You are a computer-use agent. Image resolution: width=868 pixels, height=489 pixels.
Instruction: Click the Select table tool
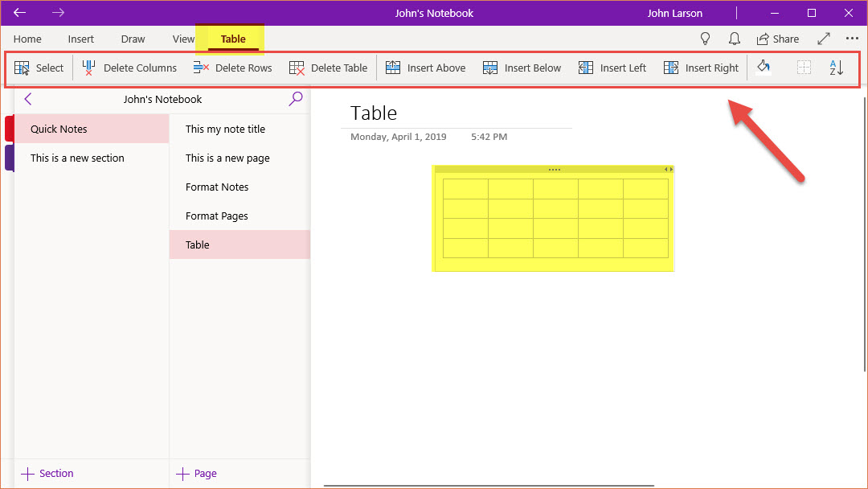coord(39,68)
